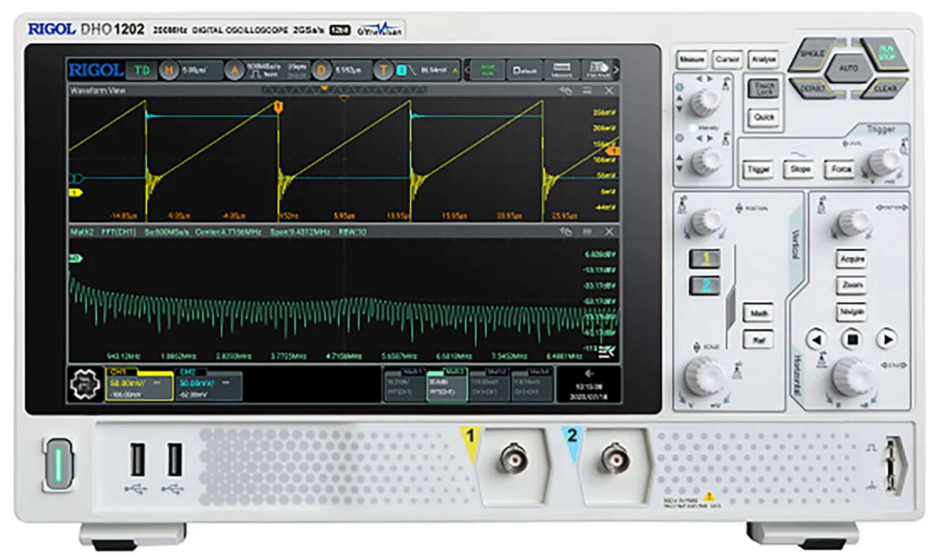The image size is (935, 560).
Task: Expand toolbar with the right chevron arrow
Action: click(616, 70)
